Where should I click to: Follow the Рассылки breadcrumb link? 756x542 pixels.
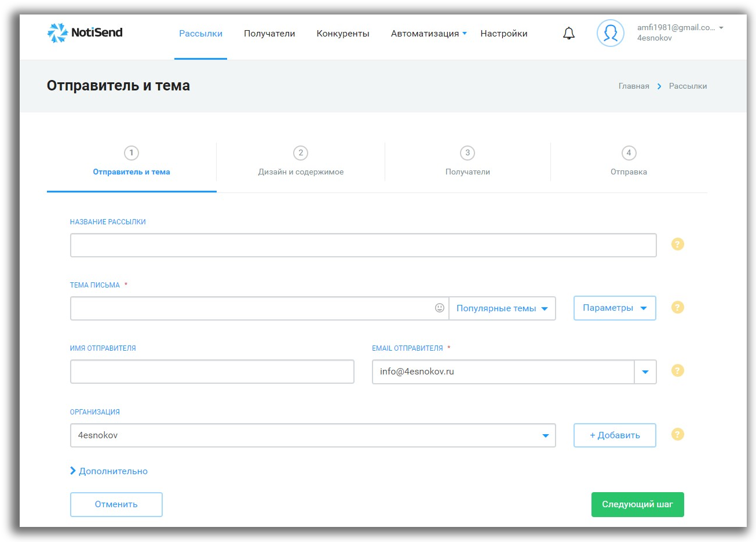688,86
